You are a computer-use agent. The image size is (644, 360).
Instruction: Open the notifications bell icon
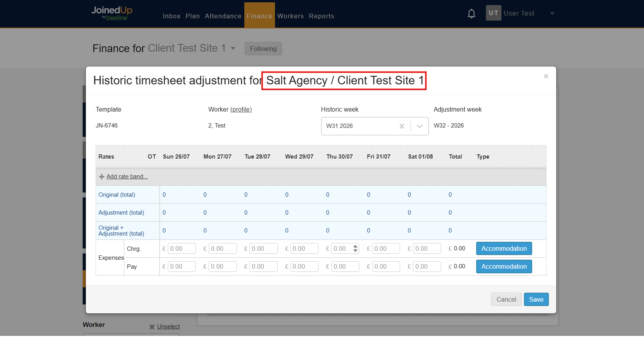pyautogui.click(x=471, y=14)
